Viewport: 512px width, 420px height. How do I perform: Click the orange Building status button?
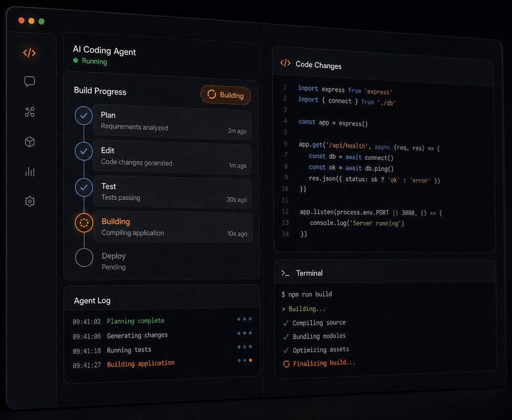(x=226, y=95)
